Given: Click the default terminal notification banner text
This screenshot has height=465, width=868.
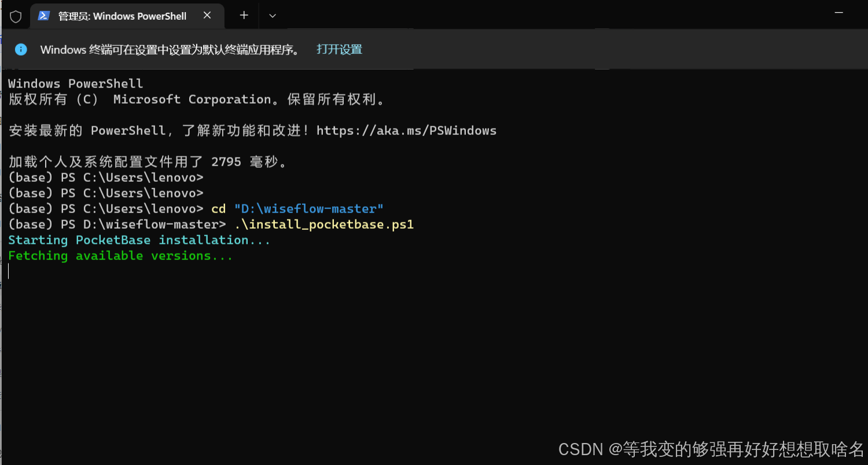Looking at the screenshot, I should tap(171, 49).
